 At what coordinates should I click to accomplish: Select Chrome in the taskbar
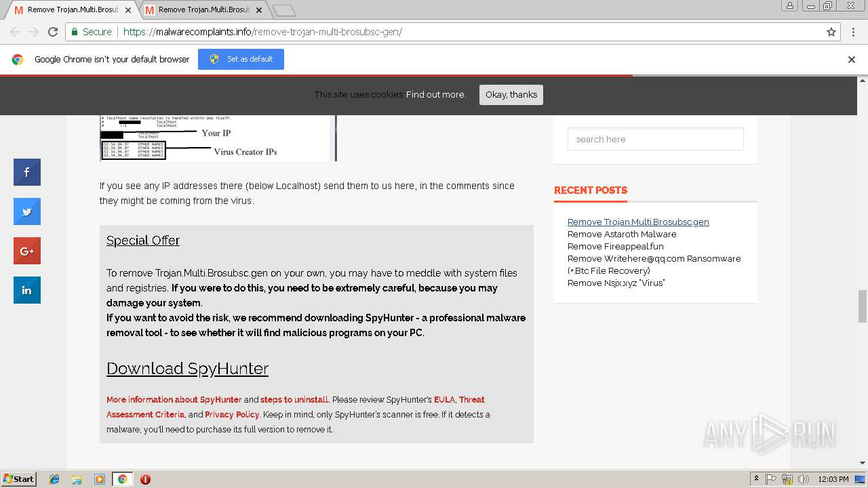pyautogui.click(x=122, y=479)
